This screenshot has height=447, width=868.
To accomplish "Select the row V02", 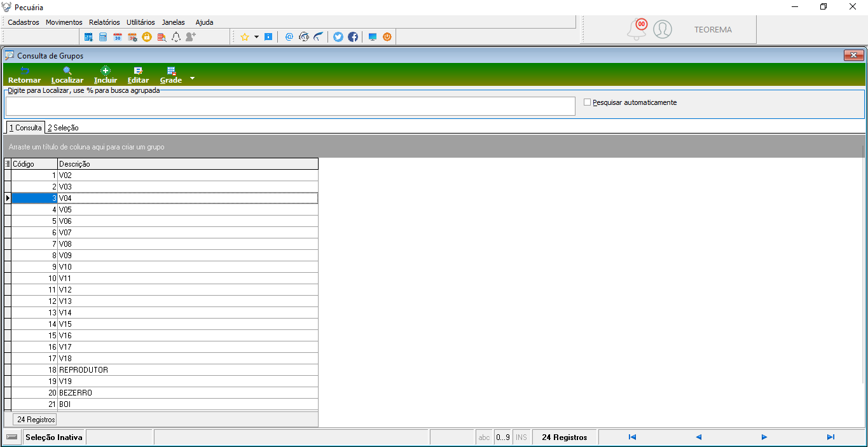I will point(165,175).
